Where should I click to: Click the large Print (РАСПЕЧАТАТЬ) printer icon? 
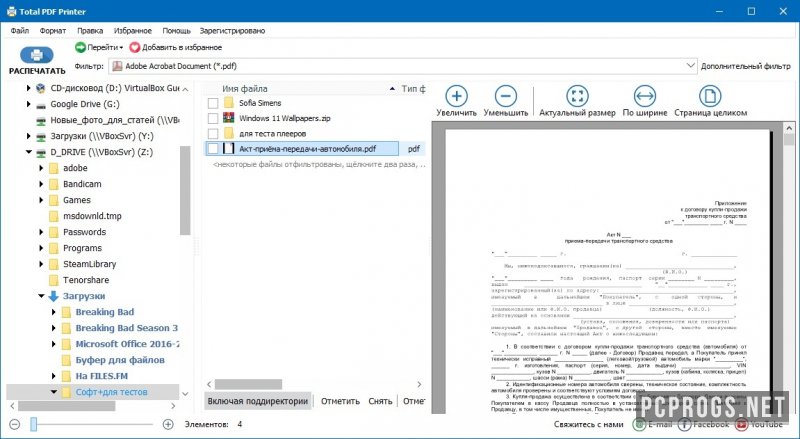pyautogui.click(x=36, y=56)
